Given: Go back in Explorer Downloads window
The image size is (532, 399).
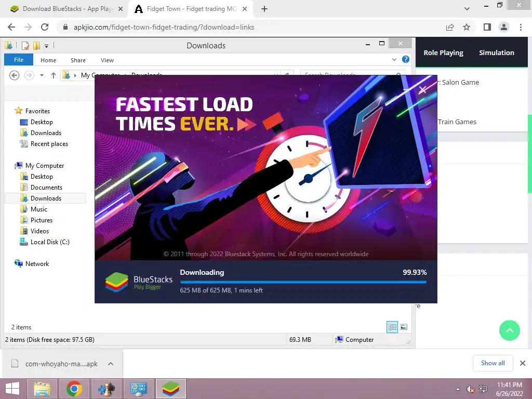Looking at the screenshot, I should coord(14,75).
